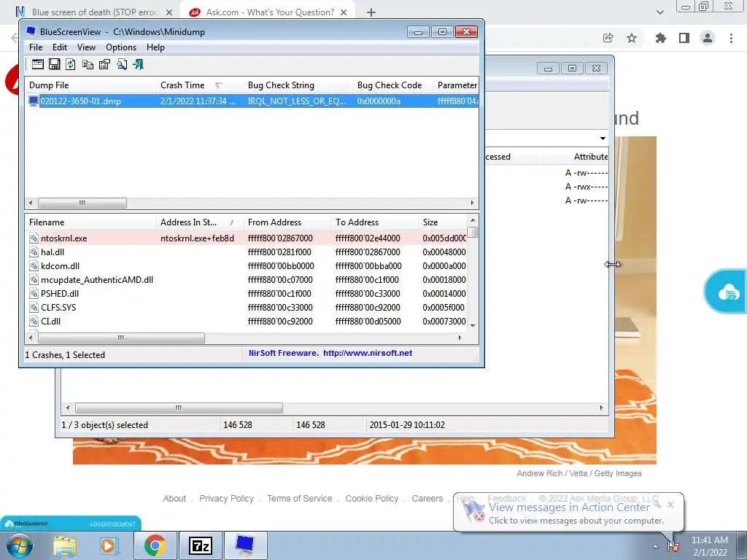Click the Refresh toolbar icon
This screenshot has width=747, height=560.
click(x=71, y=64)
